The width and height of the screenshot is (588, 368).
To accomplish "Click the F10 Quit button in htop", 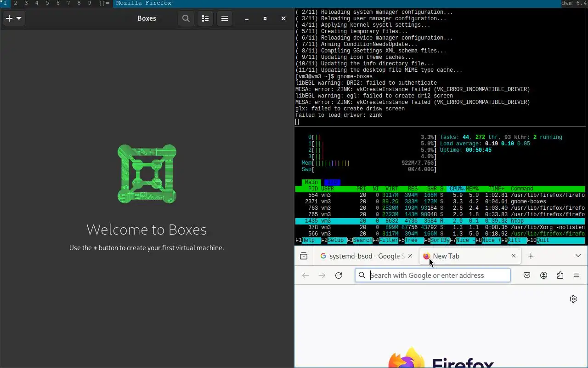I will tap(538, 240).
